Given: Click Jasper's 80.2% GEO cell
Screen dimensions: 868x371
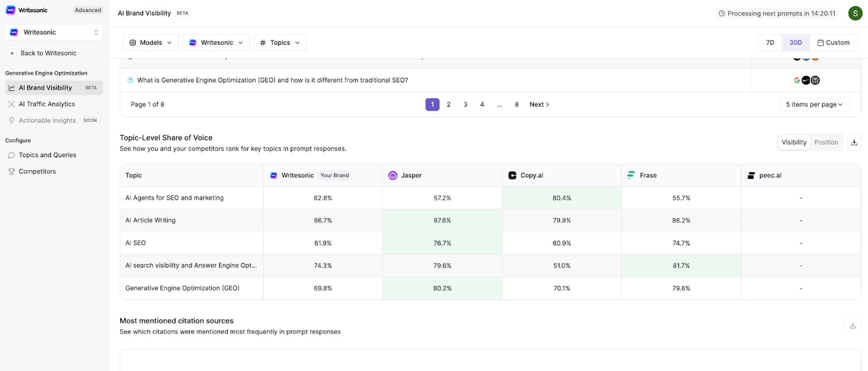Looking at the screenshot, I should point(442,288).
